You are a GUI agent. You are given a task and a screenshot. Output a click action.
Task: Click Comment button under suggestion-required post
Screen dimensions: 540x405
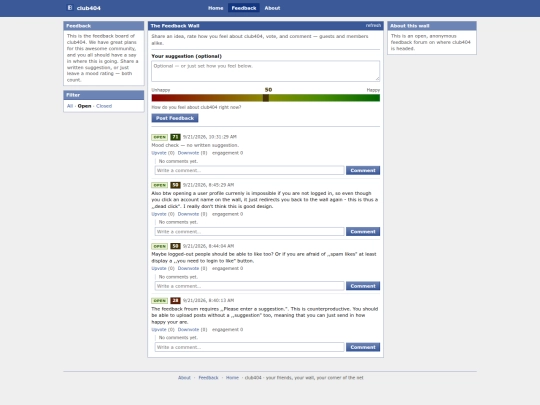click(x=363, y=347)
